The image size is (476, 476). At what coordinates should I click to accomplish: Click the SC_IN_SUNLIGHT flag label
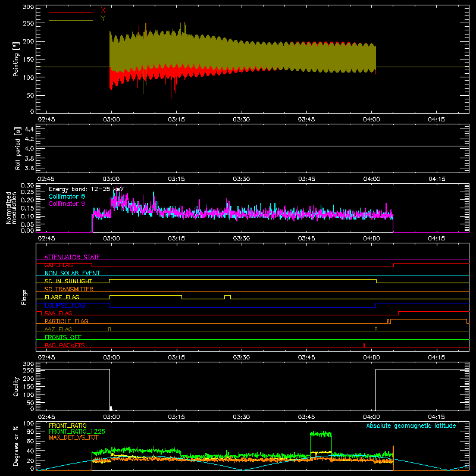click(x=68, y=281)
